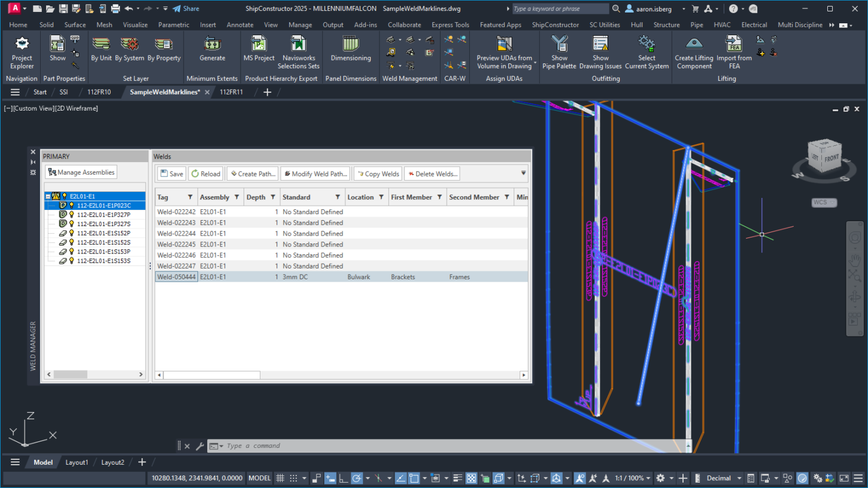868x488 pixels.
Task: Click the Modify Weld Path button
Action: 315,173
